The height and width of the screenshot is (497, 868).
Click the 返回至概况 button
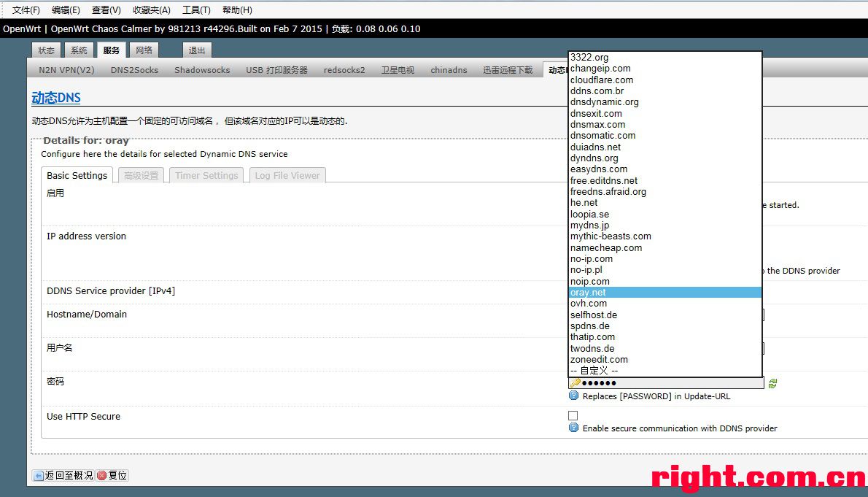point(63,475)
